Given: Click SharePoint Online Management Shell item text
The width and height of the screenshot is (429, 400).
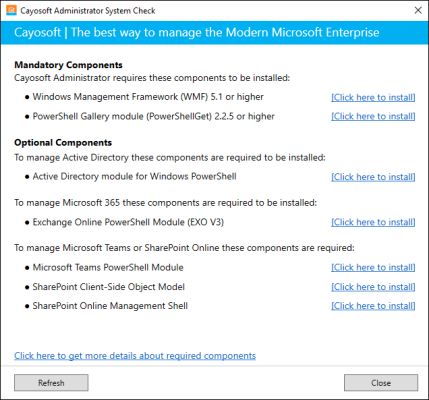Looking at the screenshot, I should tap(110, 306).
